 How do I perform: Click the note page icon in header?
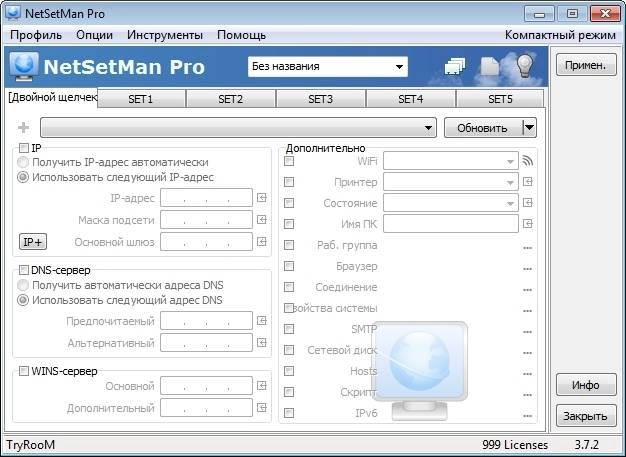tap(489, 66)
